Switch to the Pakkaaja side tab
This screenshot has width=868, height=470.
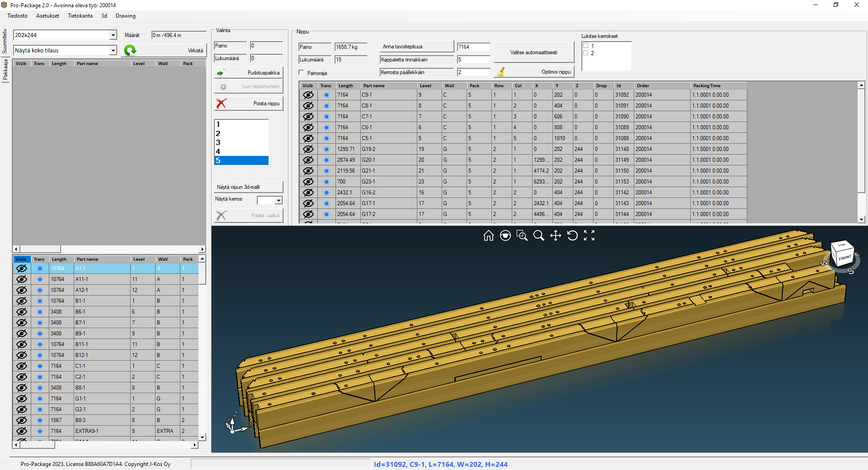pyautogui.click(x=5, y=70)
